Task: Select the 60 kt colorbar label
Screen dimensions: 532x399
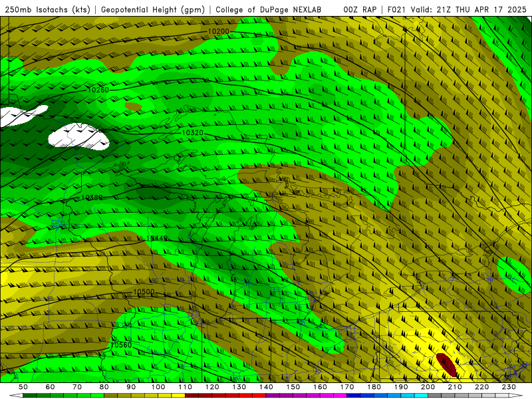Action: (x=50, y=387)
